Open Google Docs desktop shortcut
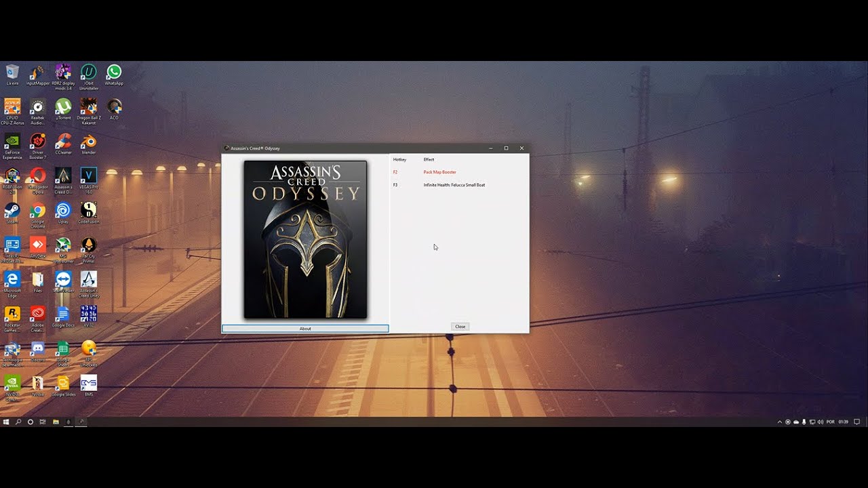Image resolution: width=868 pixels, height=488 pixels. [63, 317]
